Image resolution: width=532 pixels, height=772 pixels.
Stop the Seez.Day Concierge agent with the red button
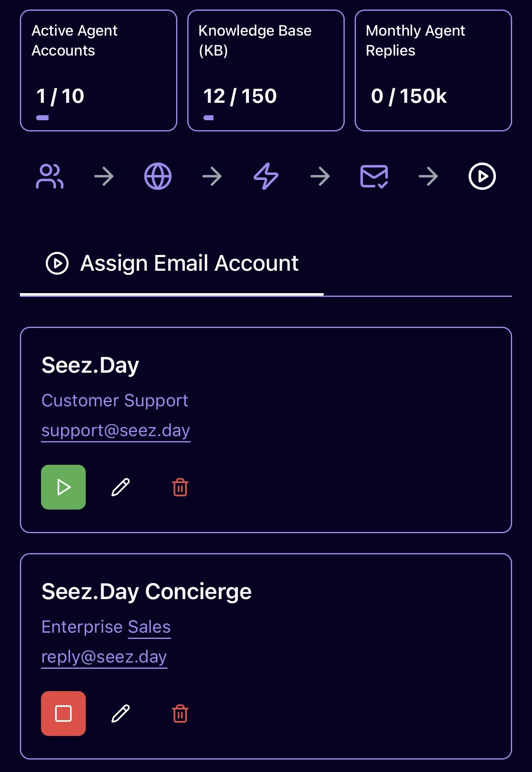coord(63,714)
